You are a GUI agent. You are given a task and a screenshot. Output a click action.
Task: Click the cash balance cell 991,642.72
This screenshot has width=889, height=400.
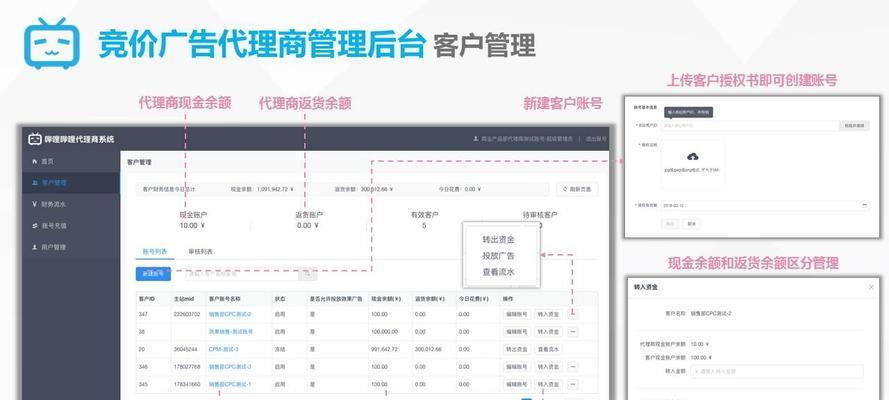384,350
